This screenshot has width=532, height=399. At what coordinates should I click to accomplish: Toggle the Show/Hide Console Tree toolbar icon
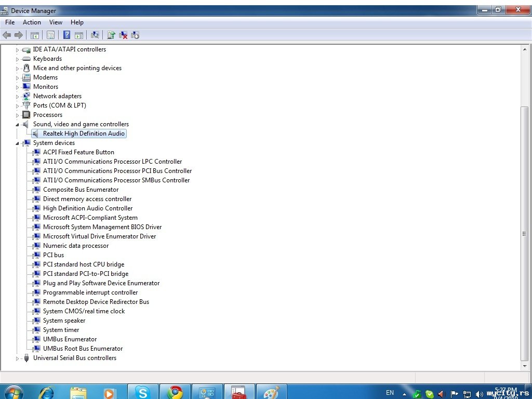(x=35, y=35)
